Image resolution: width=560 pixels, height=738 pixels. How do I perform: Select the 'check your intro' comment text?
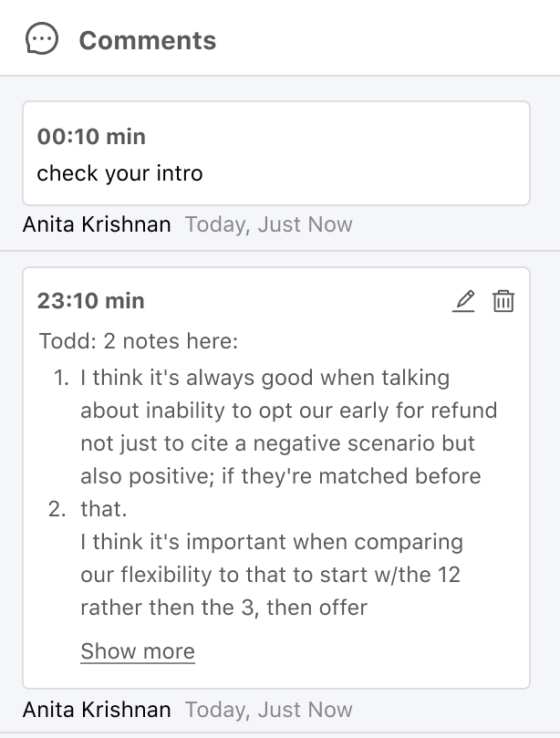[119, 173]
